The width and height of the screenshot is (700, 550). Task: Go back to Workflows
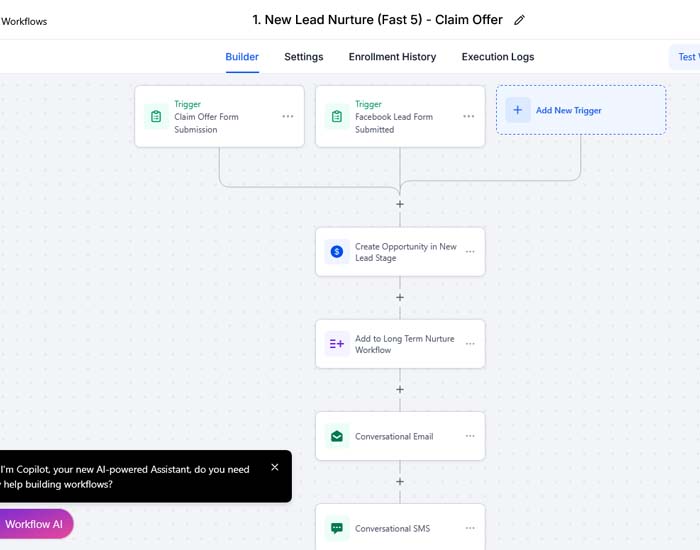coord(24,21)
